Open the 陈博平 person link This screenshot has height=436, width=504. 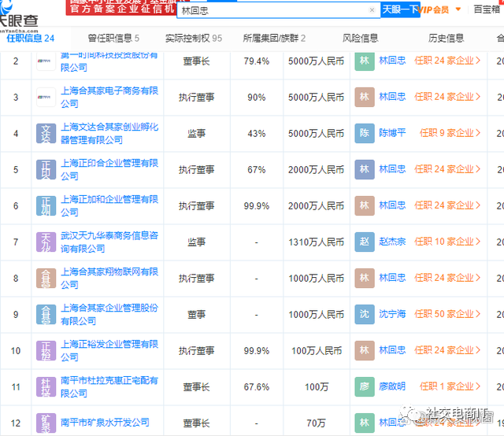(392, 133)
